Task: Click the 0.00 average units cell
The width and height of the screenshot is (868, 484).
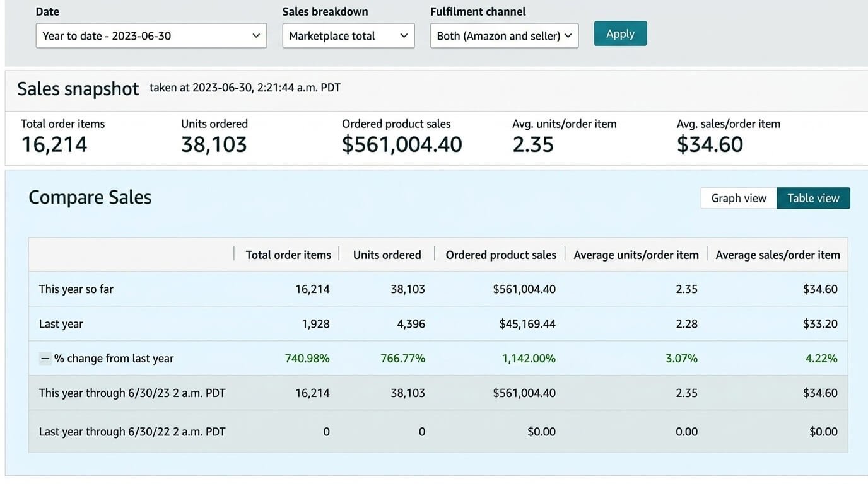Action: pos(686,432)
